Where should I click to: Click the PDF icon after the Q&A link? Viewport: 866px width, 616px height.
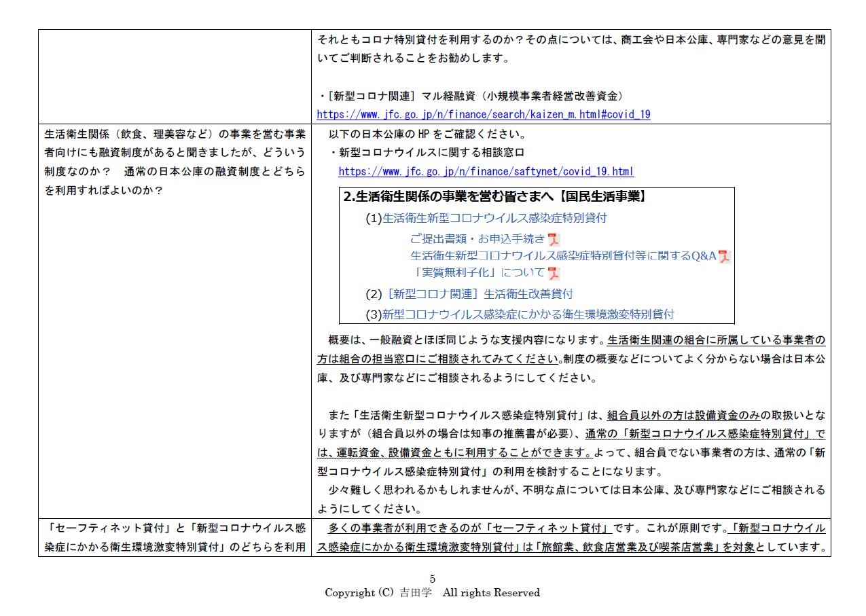pyautogui.click(x=725, y=256)
